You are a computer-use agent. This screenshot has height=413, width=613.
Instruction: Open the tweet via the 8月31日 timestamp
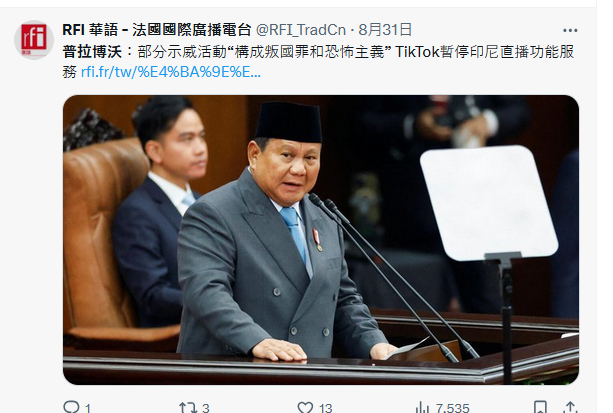coord(385,30)
